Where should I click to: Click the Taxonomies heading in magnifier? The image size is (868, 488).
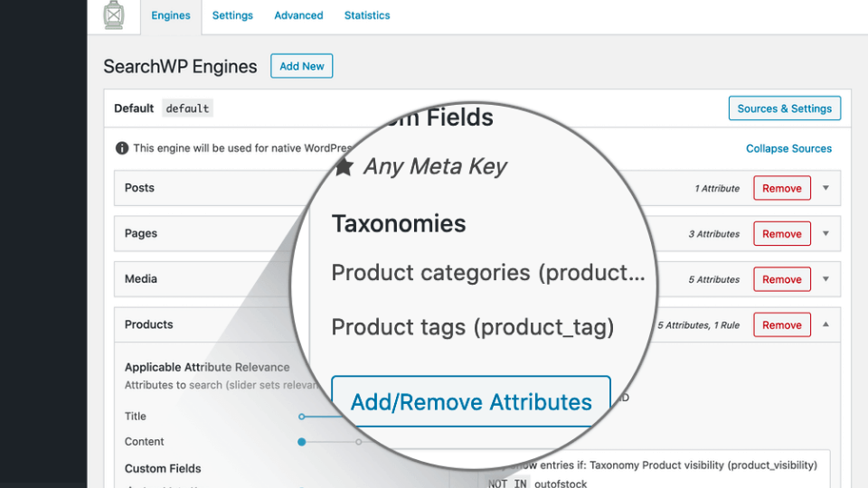pos(399,223)
